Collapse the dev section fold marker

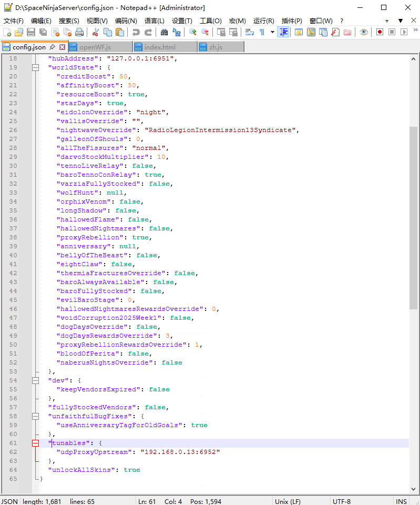(36, 380)
